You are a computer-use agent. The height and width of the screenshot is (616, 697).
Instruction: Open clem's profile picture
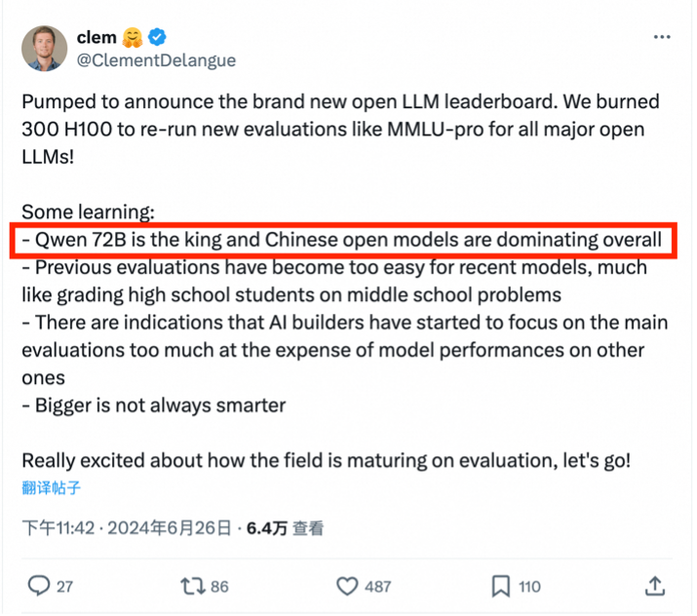45,48
